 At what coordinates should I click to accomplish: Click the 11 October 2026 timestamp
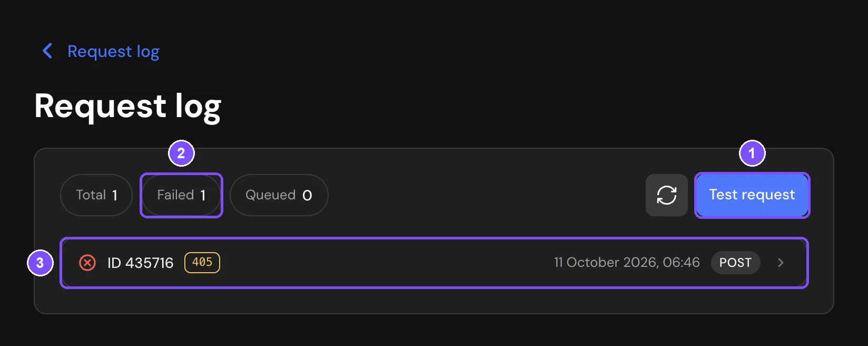point(627,263)
